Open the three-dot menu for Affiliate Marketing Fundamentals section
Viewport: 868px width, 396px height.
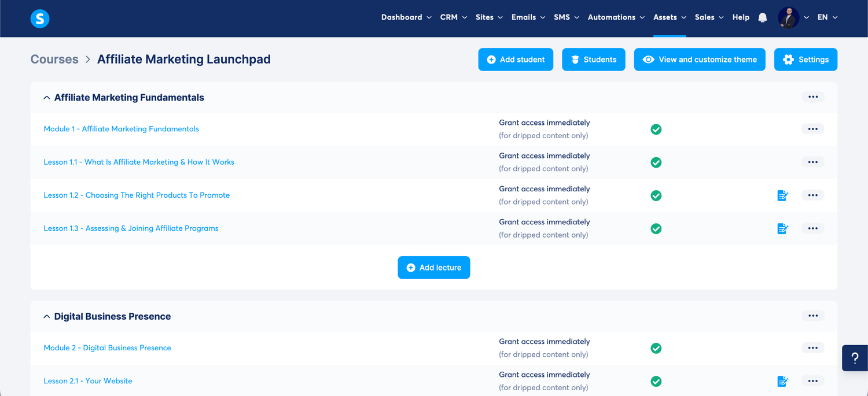(x=813, y=97)
